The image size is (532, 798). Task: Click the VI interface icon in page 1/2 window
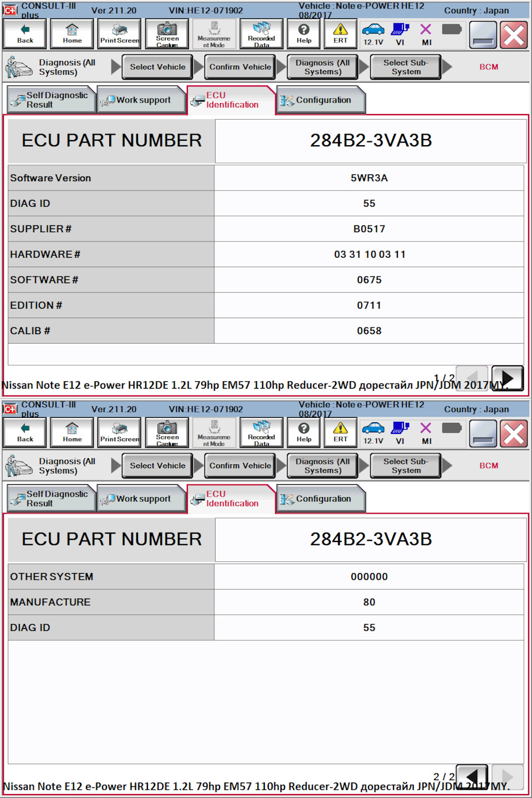[x=400, y=29]
